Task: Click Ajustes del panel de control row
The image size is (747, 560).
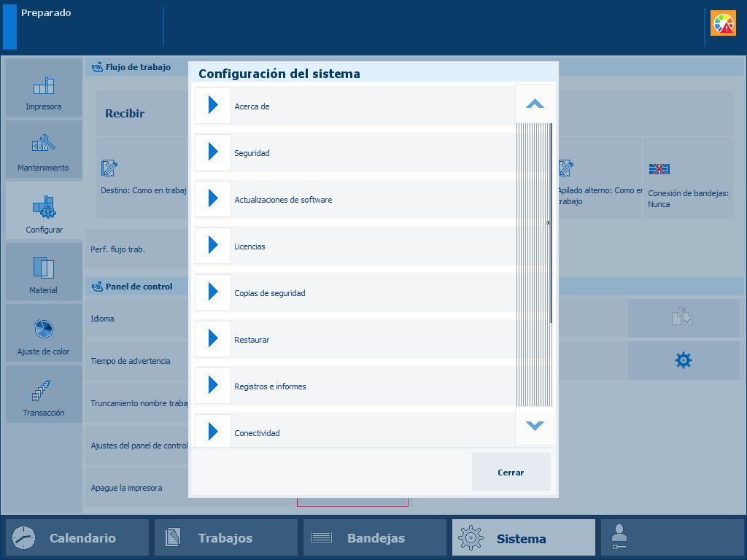Action: coord(136,446)
